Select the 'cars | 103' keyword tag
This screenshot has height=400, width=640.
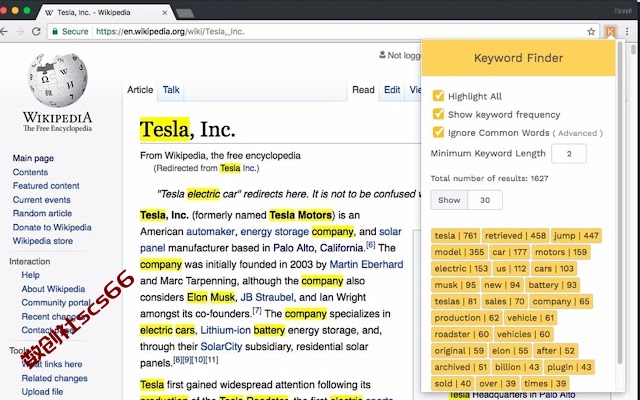tap(554, 269)
